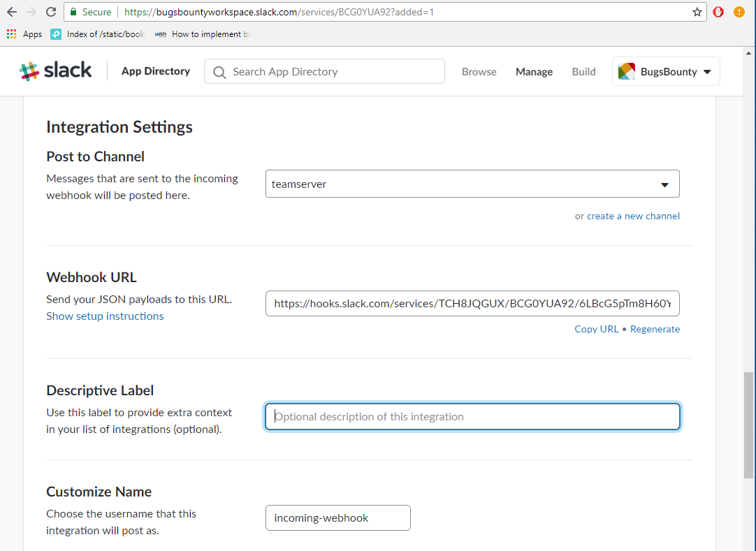Image resolution: width=756 pixels, height=551 pixels.
Task: Show setup instructions for the webhook
Action: coord(105,316)
